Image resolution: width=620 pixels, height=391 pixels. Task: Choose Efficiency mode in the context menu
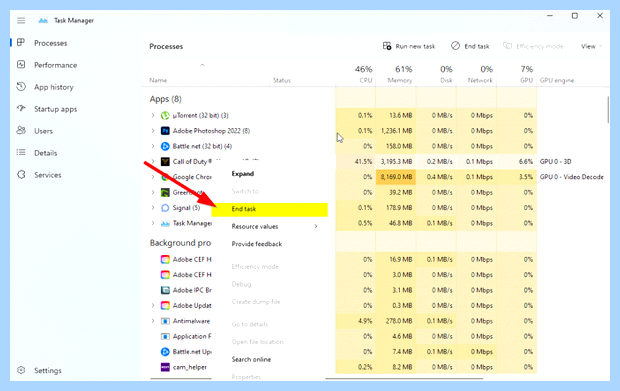tap(255, 267)
